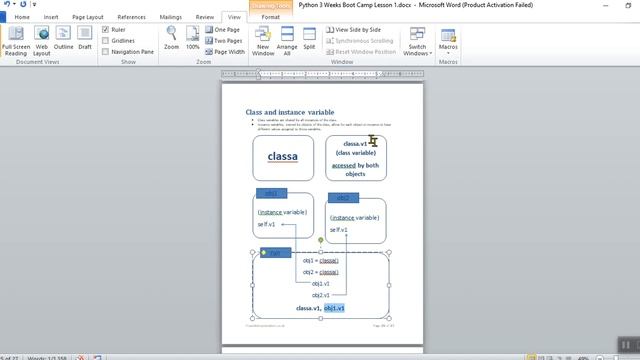640x360 pixels.
Task: Select the View ribbon tab
Action: pyautogui.click(x=234, y=17)
